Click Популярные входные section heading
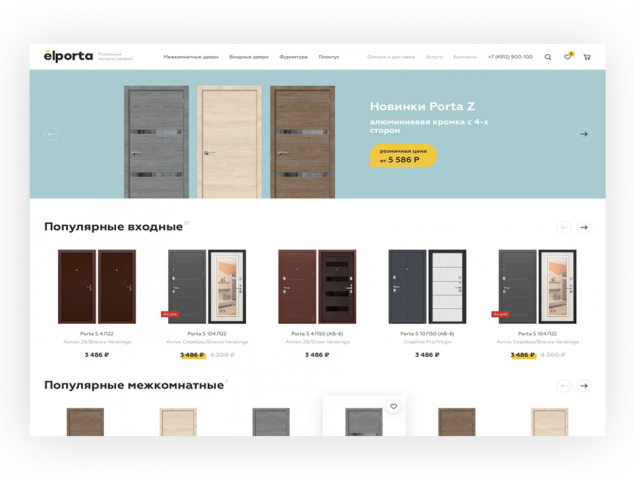This screenshot has height=480, width=634. coord(113,227)
